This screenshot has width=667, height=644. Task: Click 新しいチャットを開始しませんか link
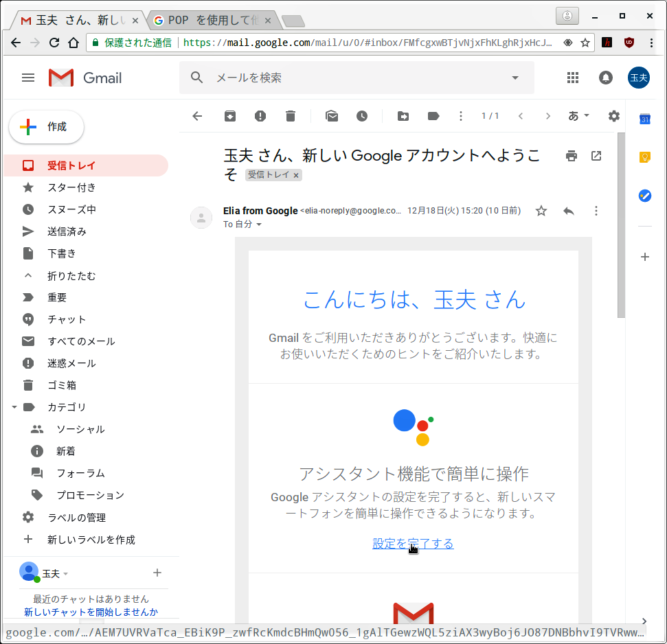pos(91,612)
